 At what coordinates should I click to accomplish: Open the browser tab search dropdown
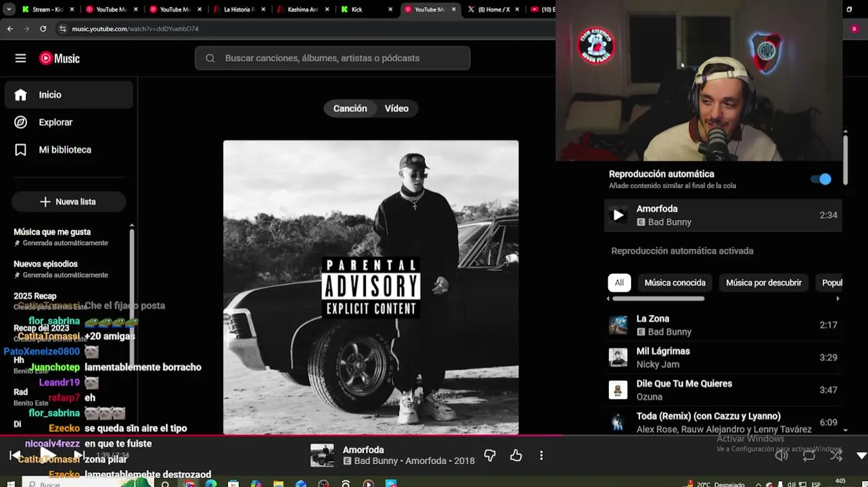click(9, 9)
